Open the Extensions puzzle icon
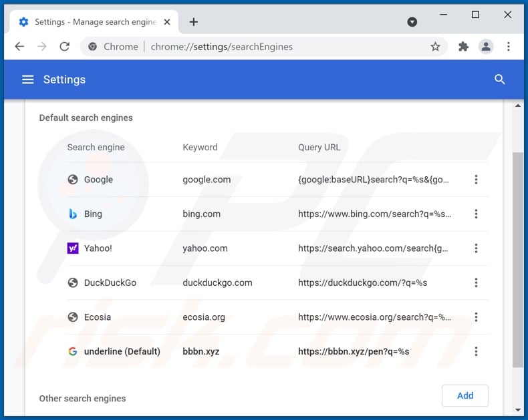The height and width of the screenshot is (420, 528). coord(463,47)
